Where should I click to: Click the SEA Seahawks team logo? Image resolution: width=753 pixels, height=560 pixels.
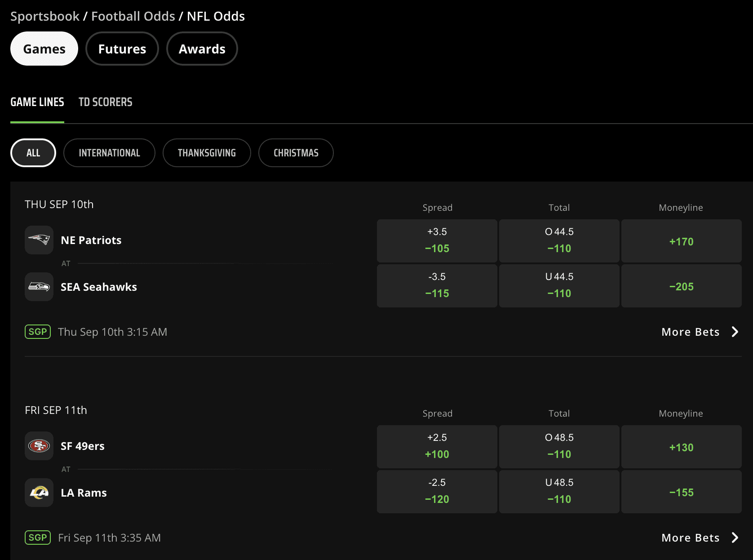pyautogui.click(x=39, y=287)
